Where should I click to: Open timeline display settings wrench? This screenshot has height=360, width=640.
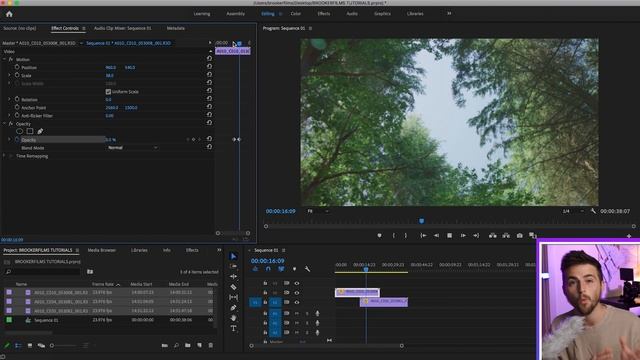[307, 269]
